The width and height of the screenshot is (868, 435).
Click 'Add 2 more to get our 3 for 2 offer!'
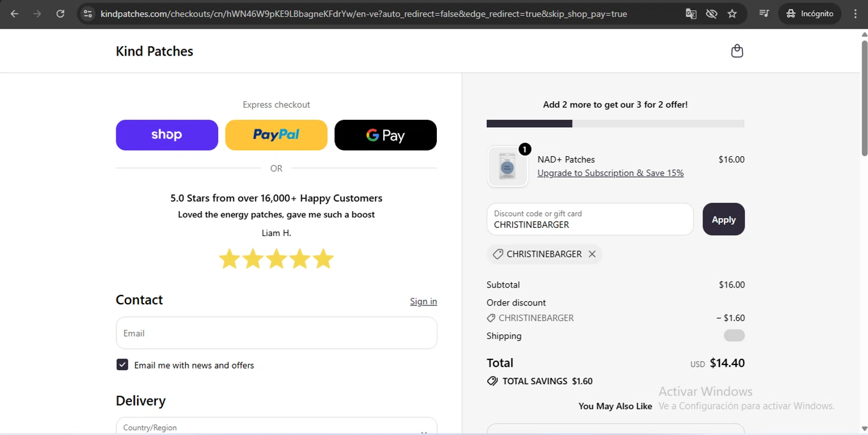pyautogui.click(x=615, y=105)
